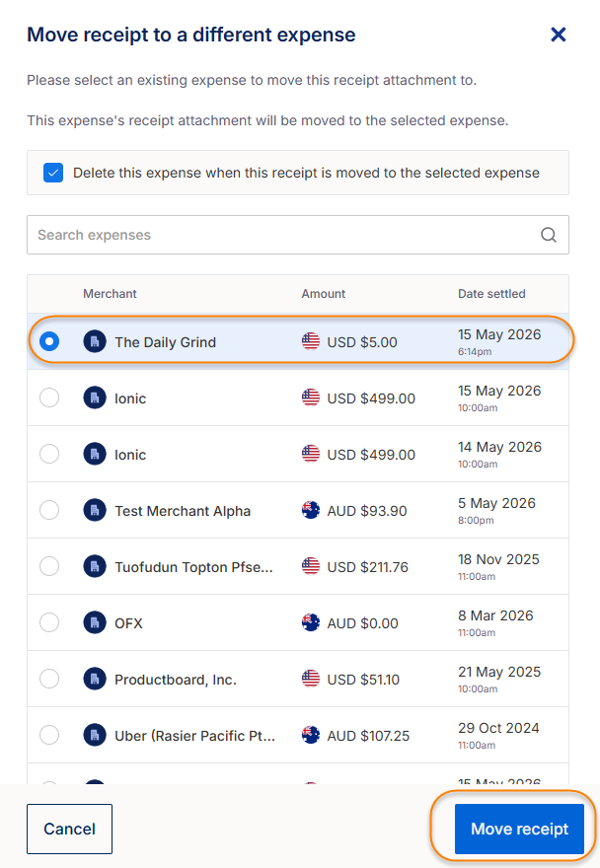600x868 pixels.
Task: Click Move receipt button
Action: click(x=519, y=829)
